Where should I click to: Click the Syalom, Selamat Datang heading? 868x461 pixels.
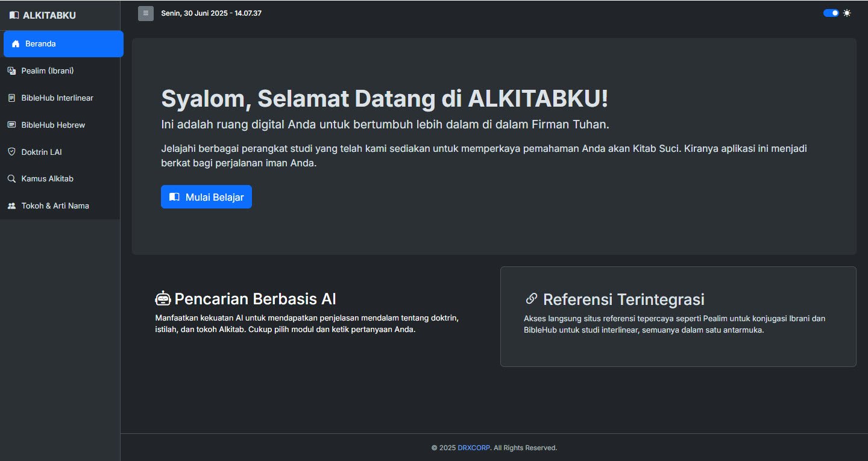[x=385, y=99]
